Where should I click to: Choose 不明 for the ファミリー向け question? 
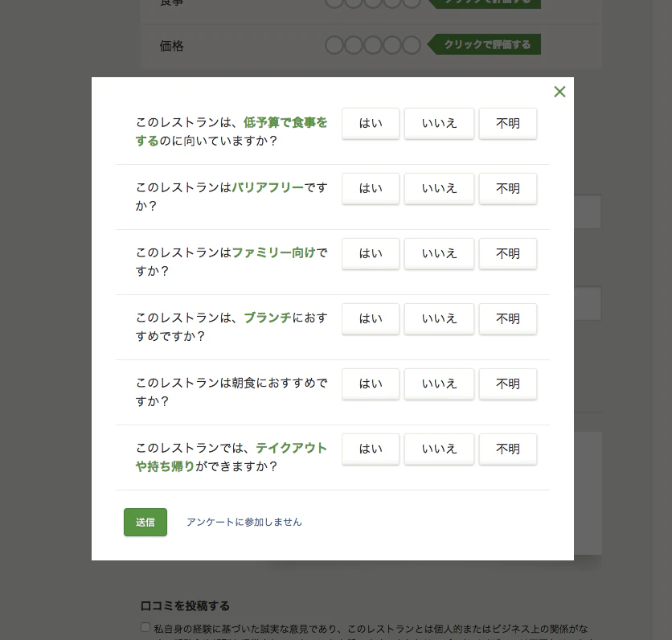[x=507, y=254]
